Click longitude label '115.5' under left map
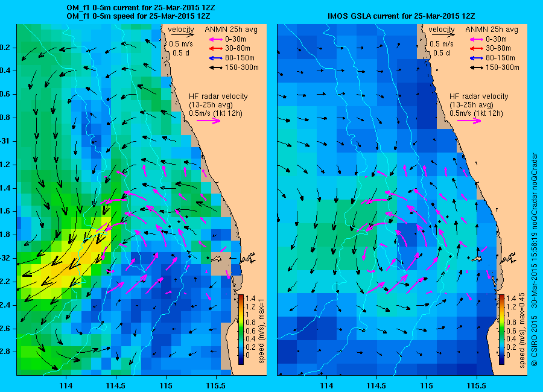 (x=217, y=385)
